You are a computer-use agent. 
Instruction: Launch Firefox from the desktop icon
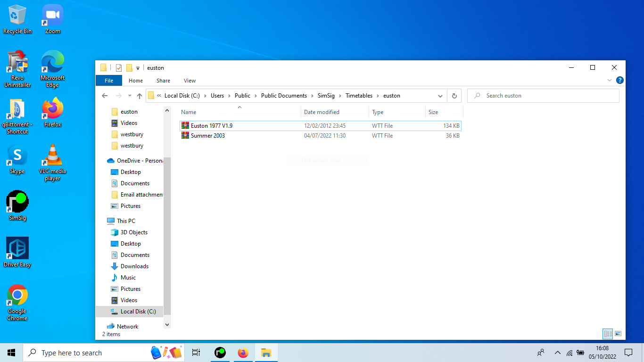tap(52, 113)
